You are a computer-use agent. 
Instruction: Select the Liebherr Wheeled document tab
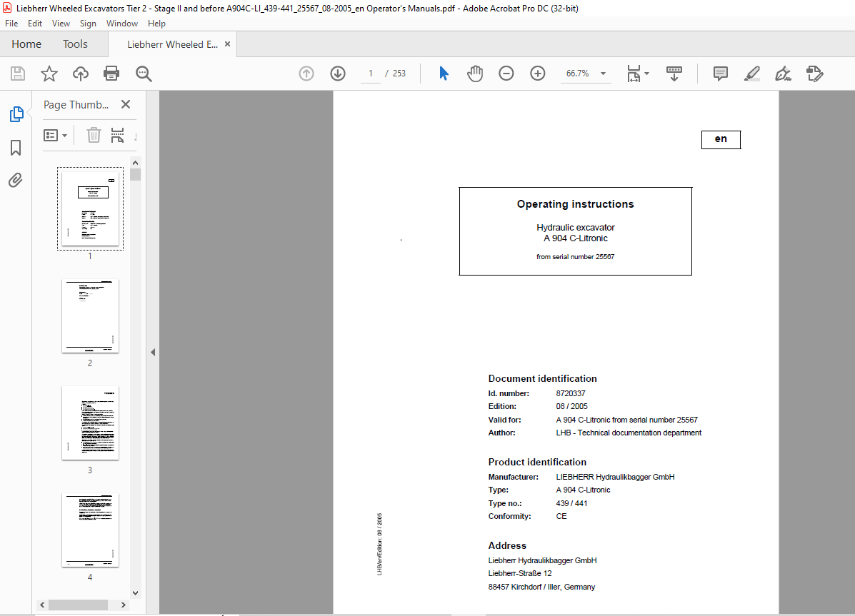pos(172,44)
